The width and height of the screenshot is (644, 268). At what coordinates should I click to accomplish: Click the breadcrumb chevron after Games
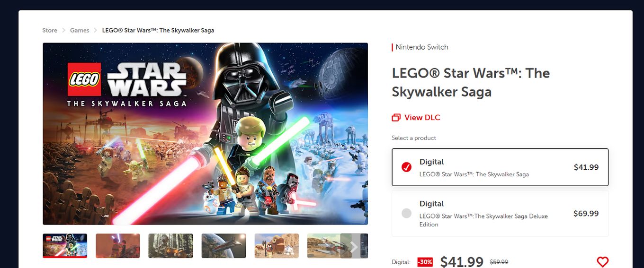click(96, 30)
